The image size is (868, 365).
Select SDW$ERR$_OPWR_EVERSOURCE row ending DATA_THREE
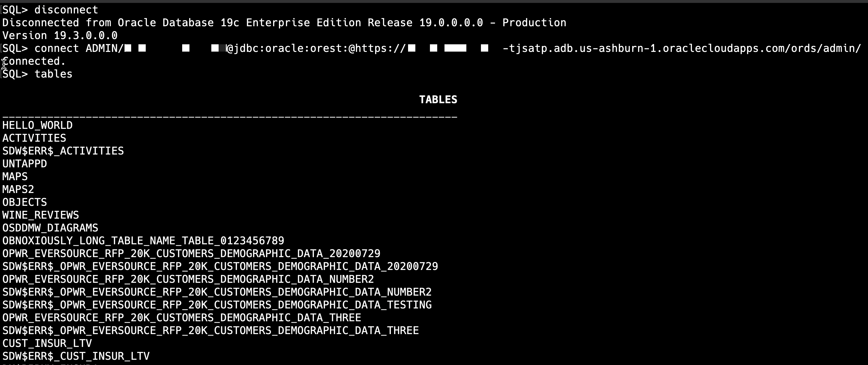(211, 330)
